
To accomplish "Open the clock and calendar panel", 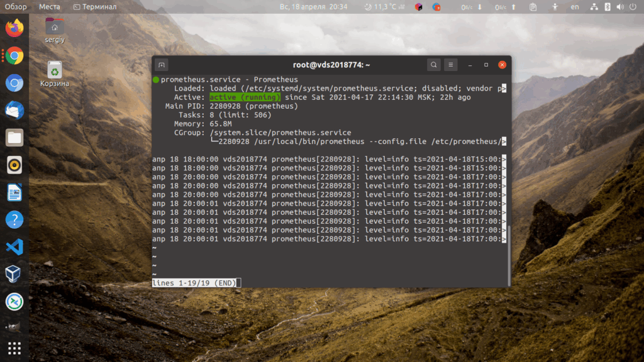I will click(x=313, y=7).
